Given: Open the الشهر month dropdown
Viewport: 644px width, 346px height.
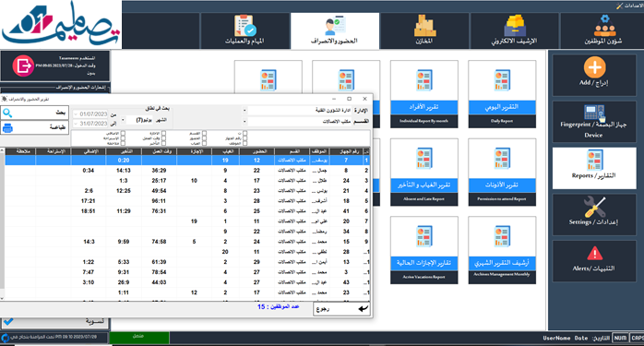Looking at the screenshot, I should pyautogui.click(x=123, y=120).
